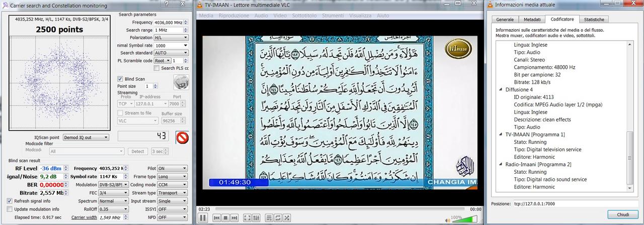Screen dimensions: 644x225
Task: Open Search standard AUTO dropdown
Action: click(171, 53)
